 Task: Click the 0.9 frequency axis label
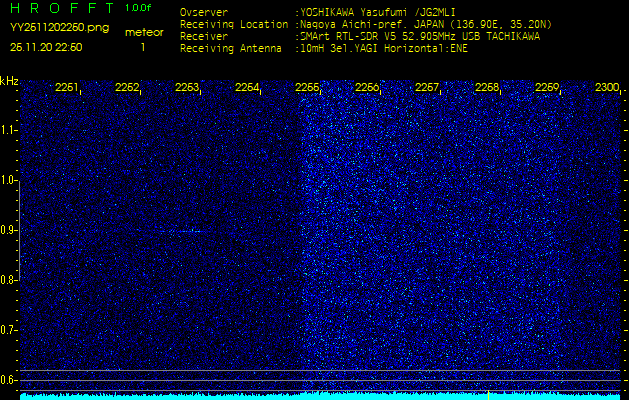coord(7,230)
